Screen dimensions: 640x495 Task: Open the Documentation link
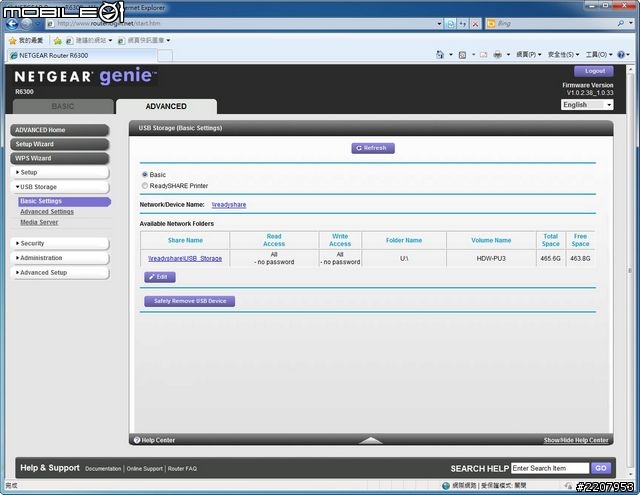pyautogui.click(x=103, y=469)
